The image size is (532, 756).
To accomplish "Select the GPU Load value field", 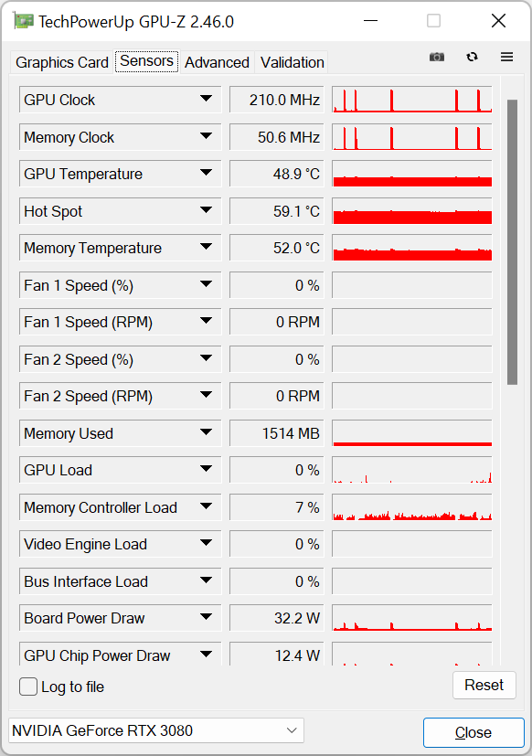I will [276, 470].
